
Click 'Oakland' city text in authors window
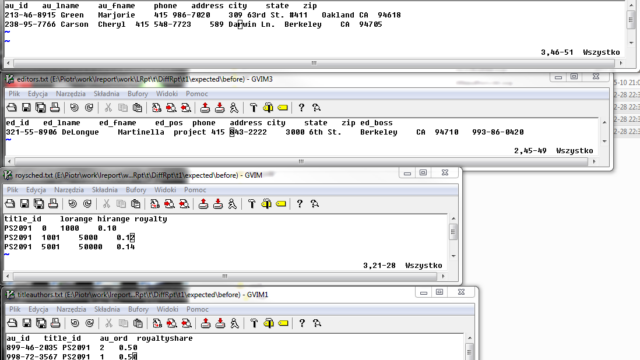338,15
